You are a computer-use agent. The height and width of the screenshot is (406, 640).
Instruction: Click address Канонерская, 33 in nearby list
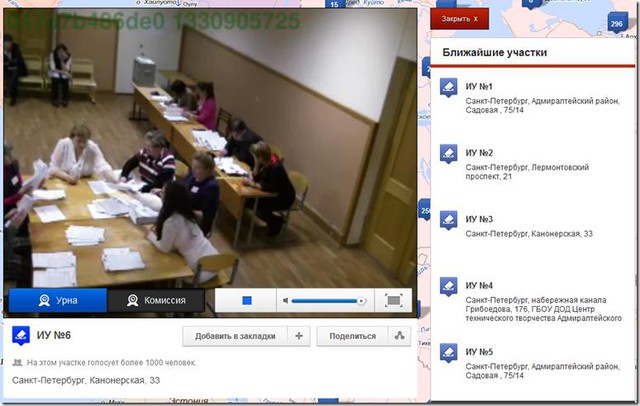529,234
